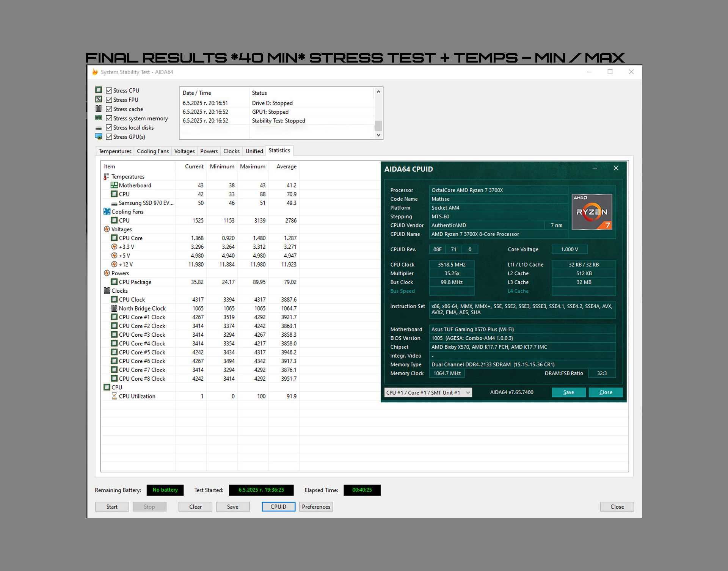
Task: Click the CPU Utilization hourglass icon
Action: tap(114, 396)
